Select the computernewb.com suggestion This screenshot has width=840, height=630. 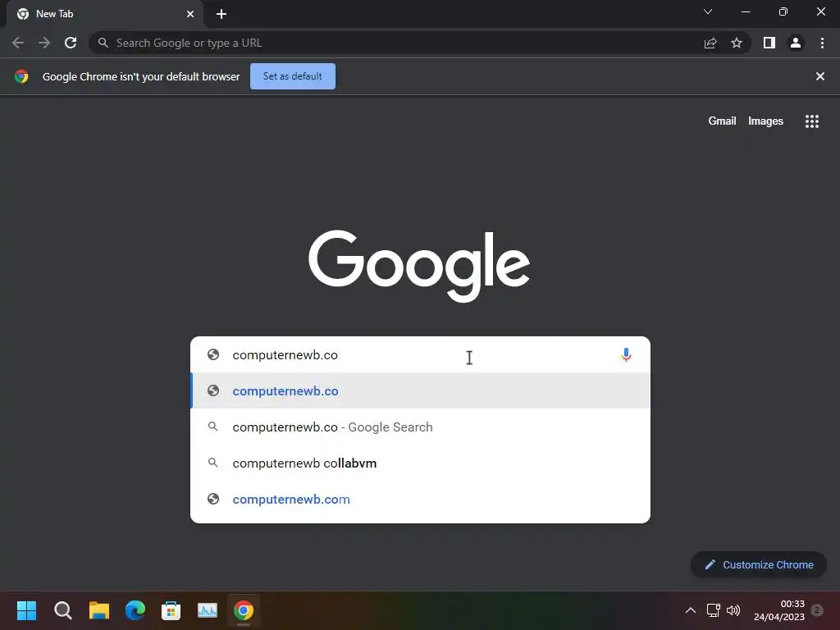coord(420,500)
